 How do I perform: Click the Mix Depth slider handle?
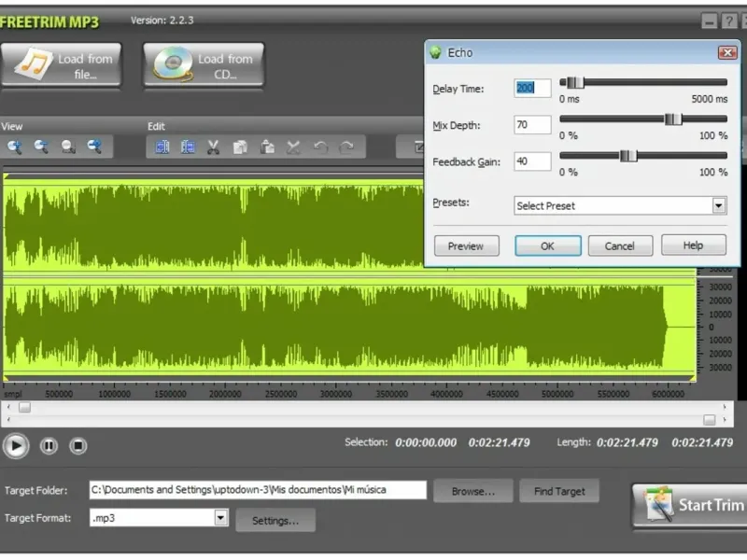coord(672,119)
